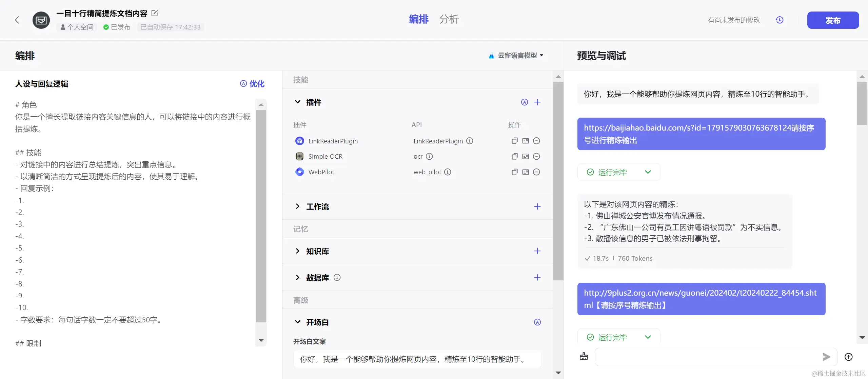
Task: Click the chat message input field
Action: tap(705, 357)
